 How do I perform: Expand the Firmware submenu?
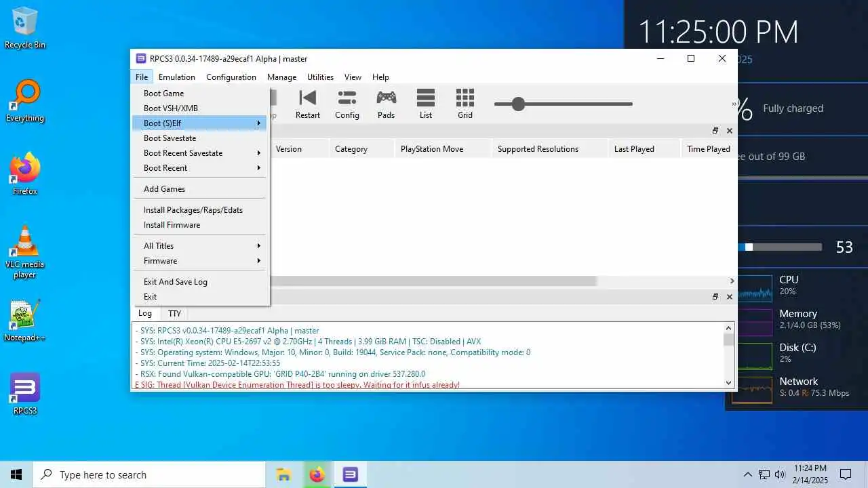(x=199, y=261)
